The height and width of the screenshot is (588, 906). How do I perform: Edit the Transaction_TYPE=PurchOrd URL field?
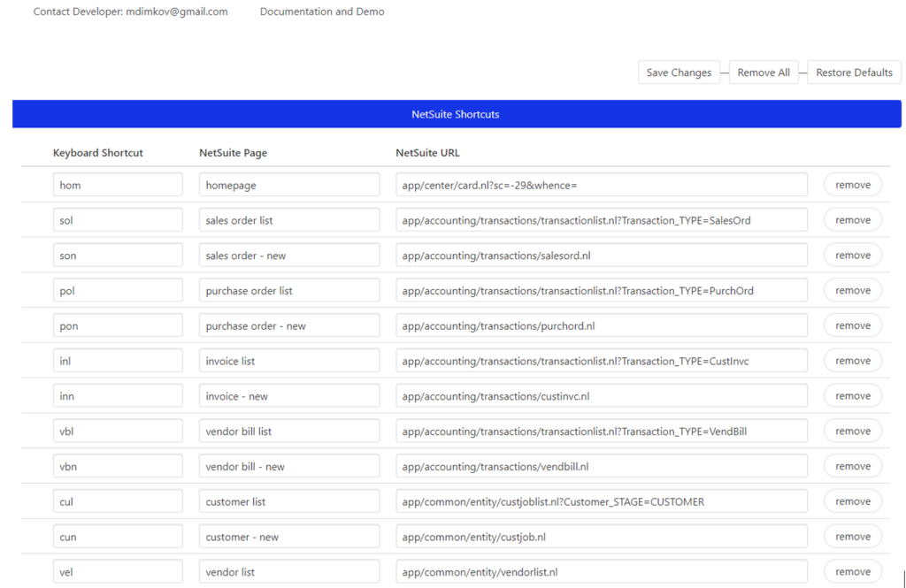(602, 291)
